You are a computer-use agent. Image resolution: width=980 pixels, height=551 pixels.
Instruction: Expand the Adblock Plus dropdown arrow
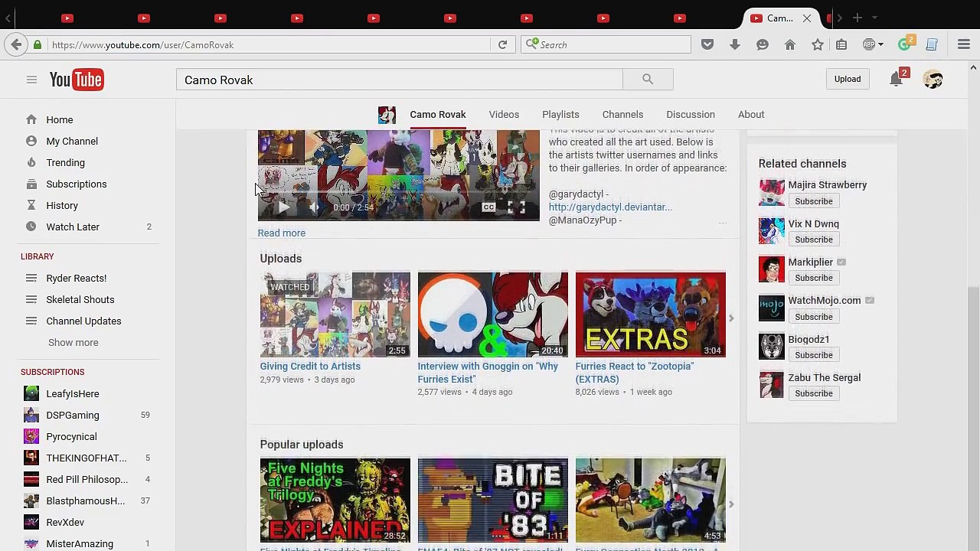click(880, 44)
